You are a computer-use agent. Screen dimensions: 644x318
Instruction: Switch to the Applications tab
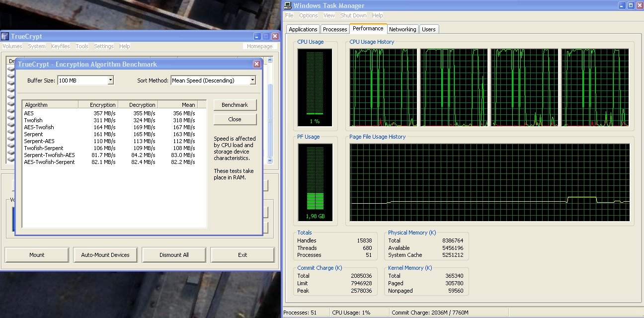303,29
